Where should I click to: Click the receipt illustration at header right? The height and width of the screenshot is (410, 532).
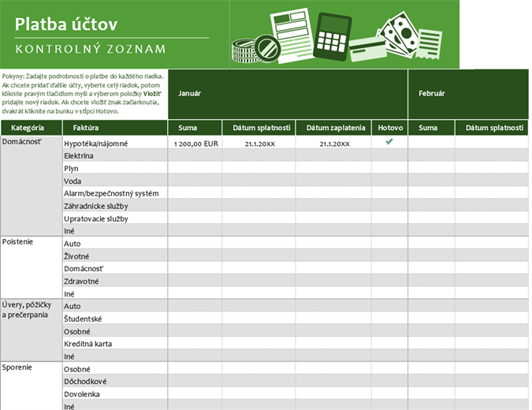(x=429, y=44)
